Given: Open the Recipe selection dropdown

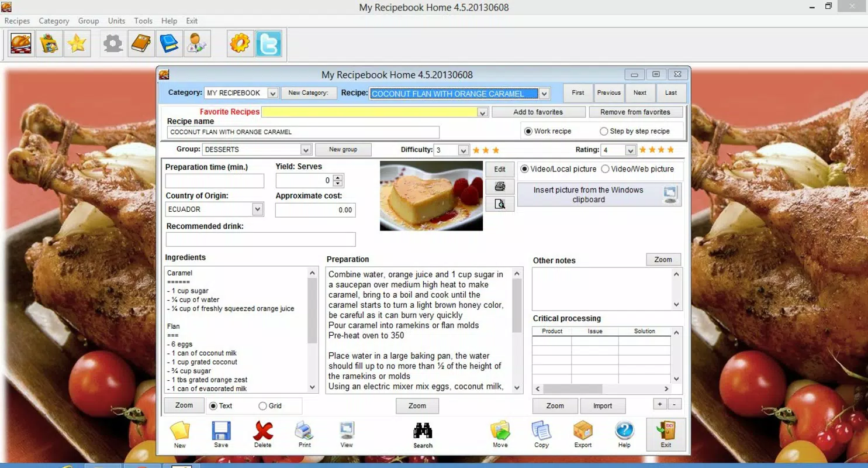Looking at the screenshot, I should pos(544,94).
